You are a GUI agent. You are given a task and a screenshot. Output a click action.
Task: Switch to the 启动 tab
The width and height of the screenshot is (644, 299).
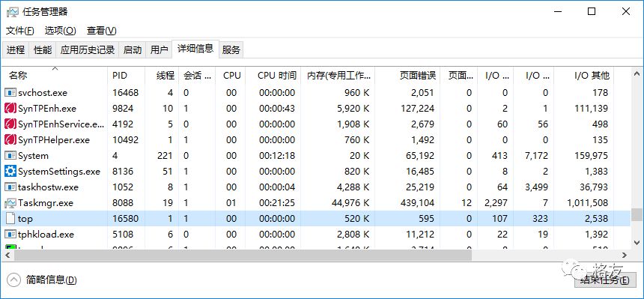tap(133, 50)
